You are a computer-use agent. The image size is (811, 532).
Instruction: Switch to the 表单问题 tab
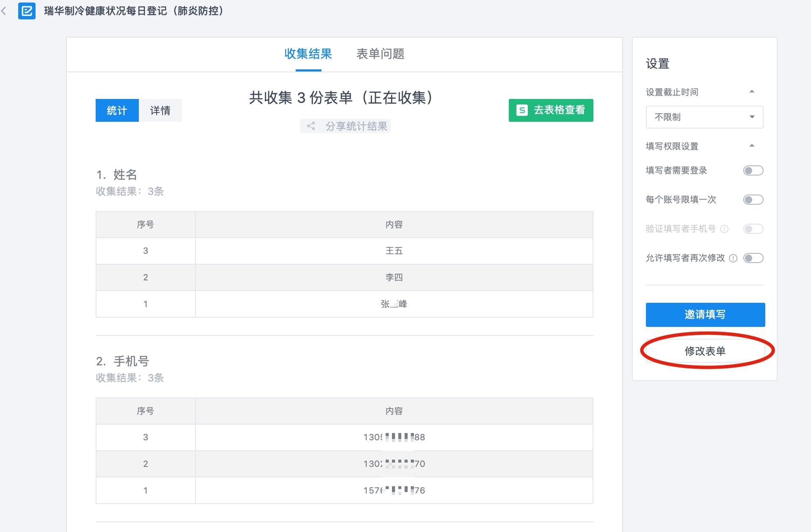[x=380, y=54]
